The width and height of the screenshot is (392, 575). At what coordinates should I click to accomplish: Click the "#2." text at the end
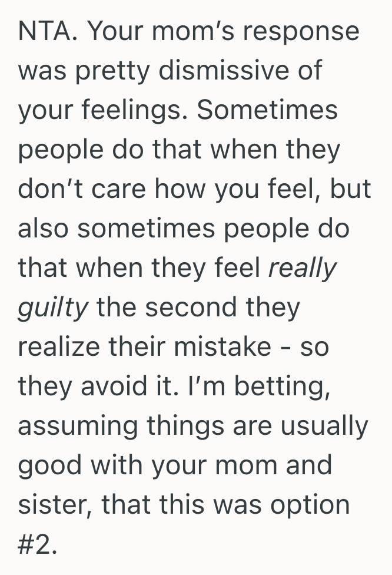click(x=38, y=544)
